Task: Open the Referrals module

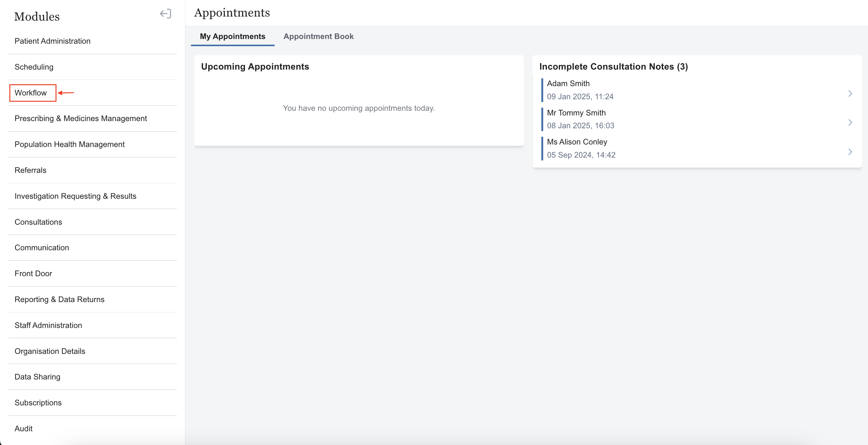Action: 30,170
